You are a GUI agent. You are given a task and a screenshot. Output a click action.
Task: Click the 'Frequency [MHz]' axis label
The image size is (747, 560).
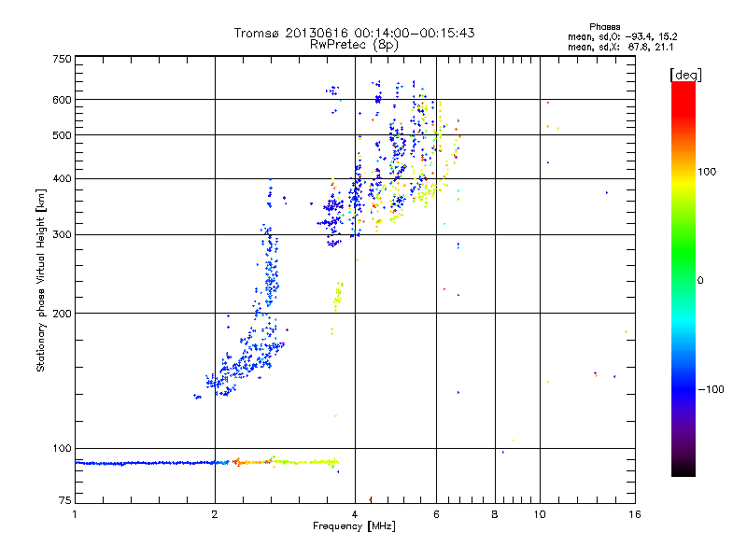(x=354, y=526)
